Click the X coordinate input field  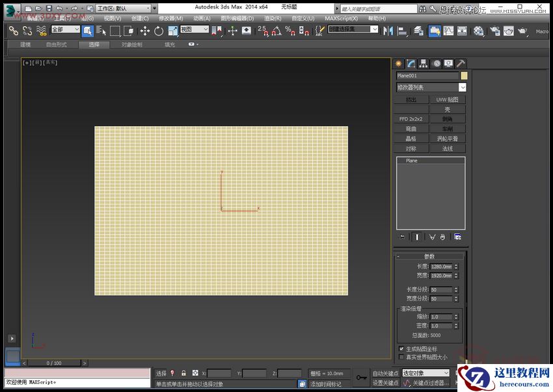pyautogui.click(x=221, y=373)
